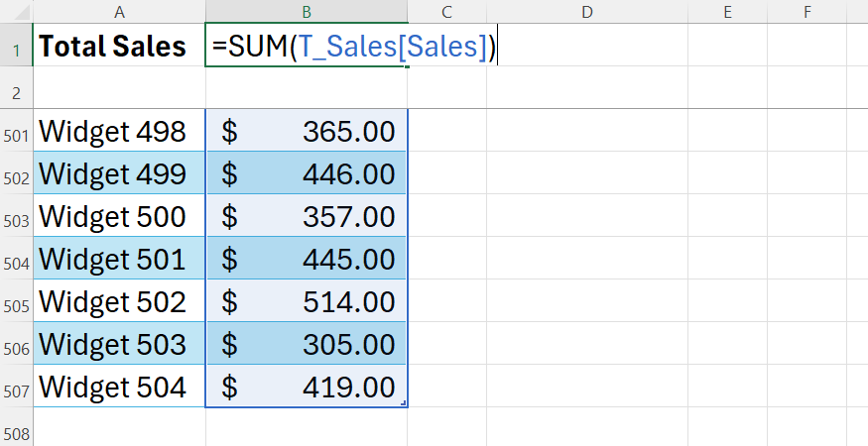Screen dimensions: 868x446
Task: Select column A header
Action: [x=119, y=11]
